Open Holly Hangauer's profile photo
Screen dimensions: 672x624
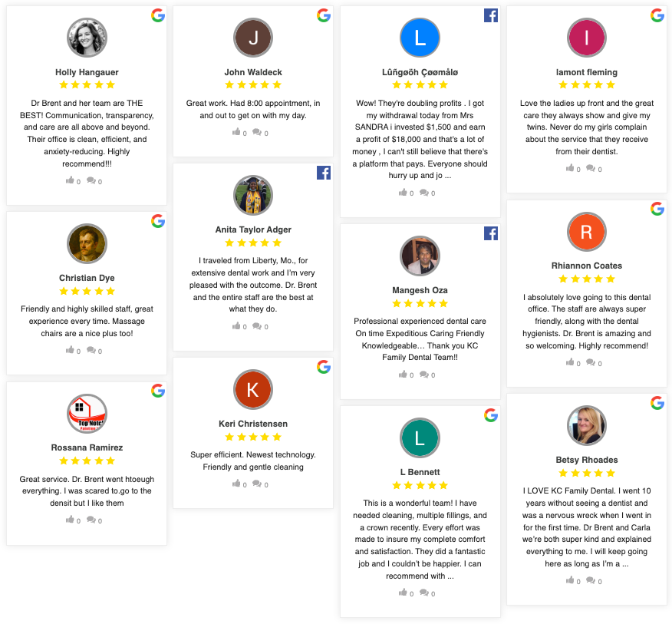point(87,38)
